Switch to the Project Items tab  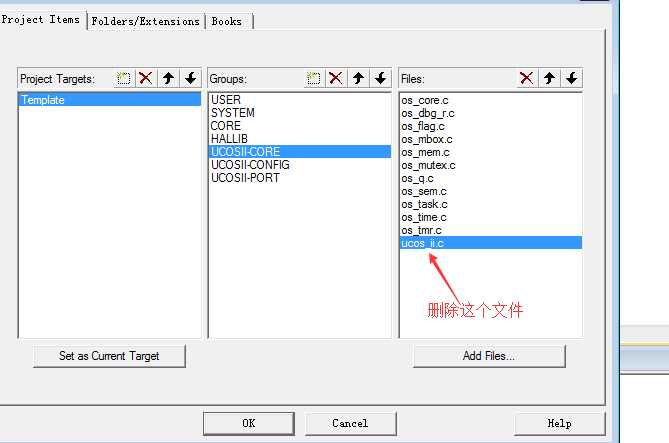41,20
